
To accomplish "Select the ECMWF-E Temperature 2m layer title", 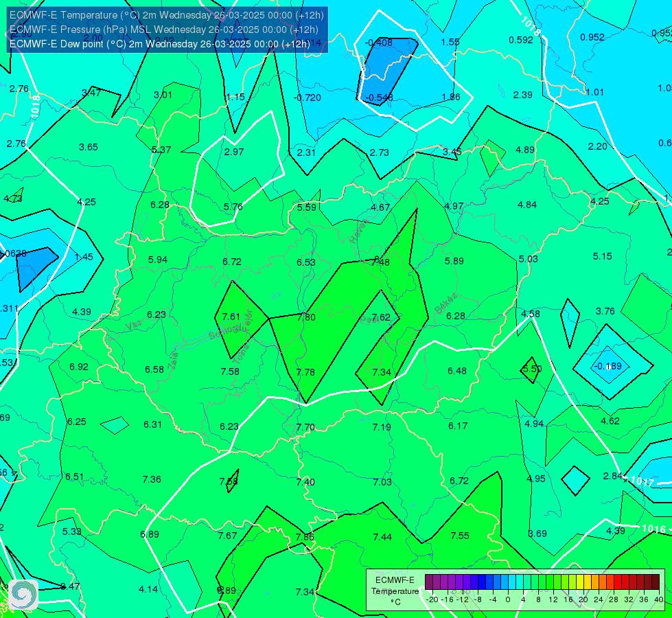I will 166,15.
